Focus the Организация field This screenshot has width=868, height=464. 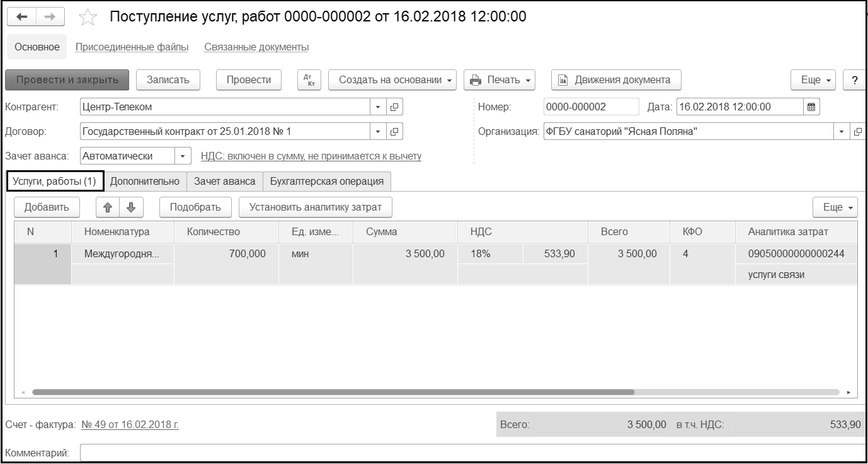click(x=689, y=132)
